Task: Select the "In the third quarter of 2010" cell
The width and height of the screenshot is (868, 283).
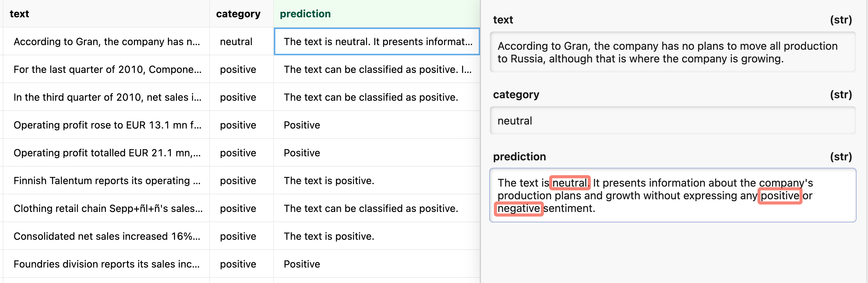Action: pos(107,97)
